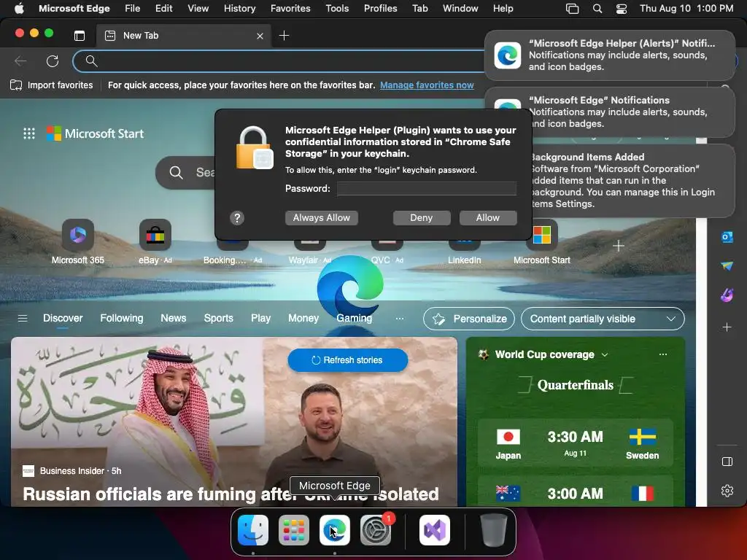Open Edge Helper Alerts notification
747x560 pixels.
pyautogui.click(x=610, y=55)
